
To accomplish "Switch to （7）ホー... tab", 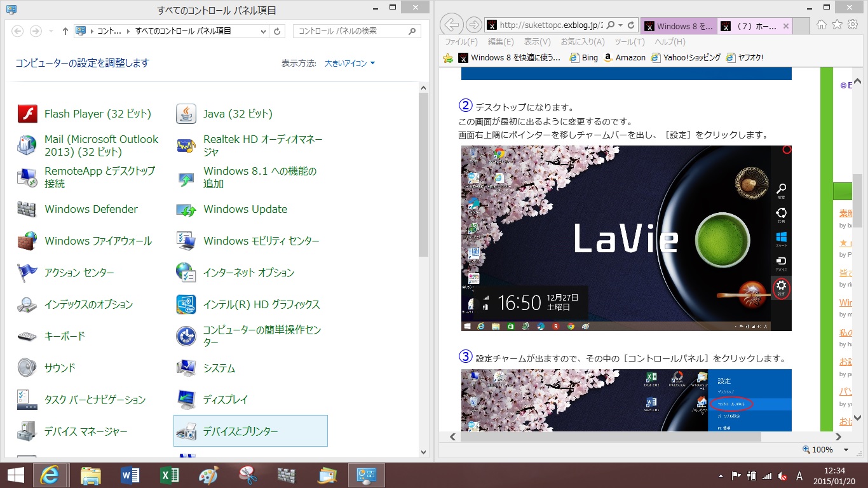I will pyautogui.click(x=755, y=26).
